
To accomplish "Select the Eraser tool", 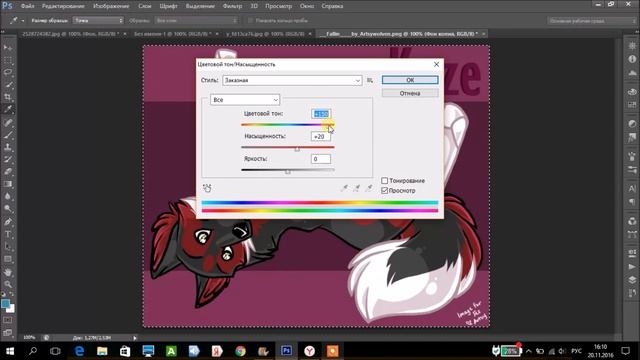I will tap(8, 171).
